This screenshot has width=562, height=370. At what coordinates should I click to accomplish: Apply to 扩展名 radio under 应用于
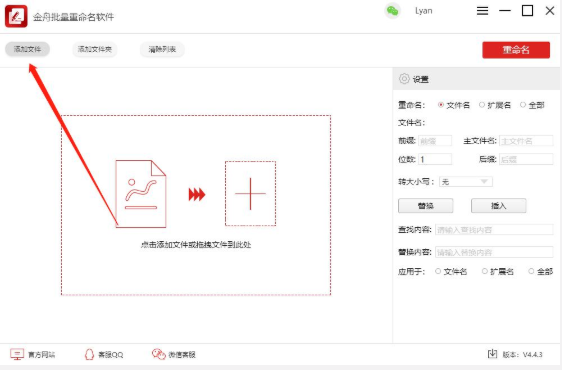coord(485,271)
